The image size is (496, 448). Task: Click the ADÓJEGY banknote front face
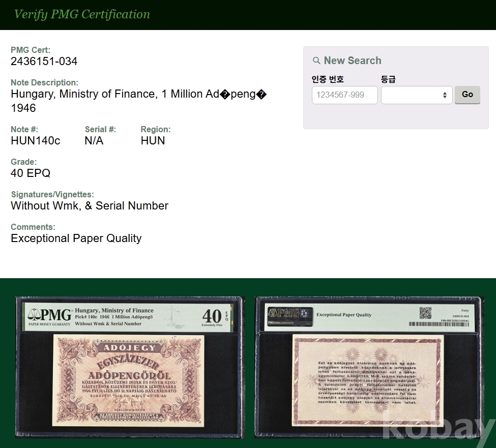point(128,381)
